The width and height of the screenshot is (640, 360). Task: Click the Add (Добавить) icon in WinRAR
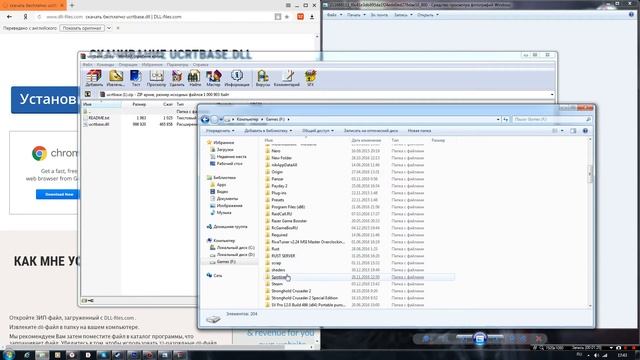pos(94,78)
